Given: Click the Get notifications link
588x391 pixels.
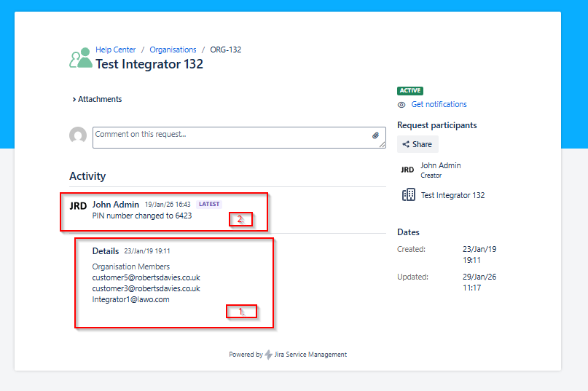Looking at the screenshot, I should [439, 105].
